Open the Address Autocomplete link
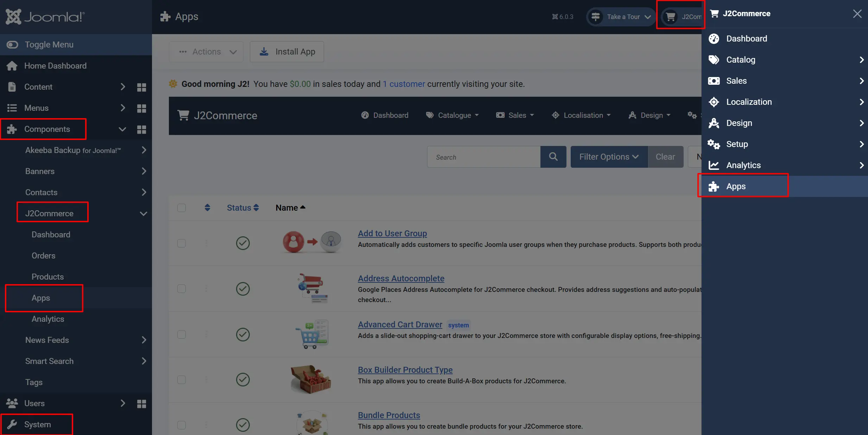 pyautogui.click(x=401, y=278)
